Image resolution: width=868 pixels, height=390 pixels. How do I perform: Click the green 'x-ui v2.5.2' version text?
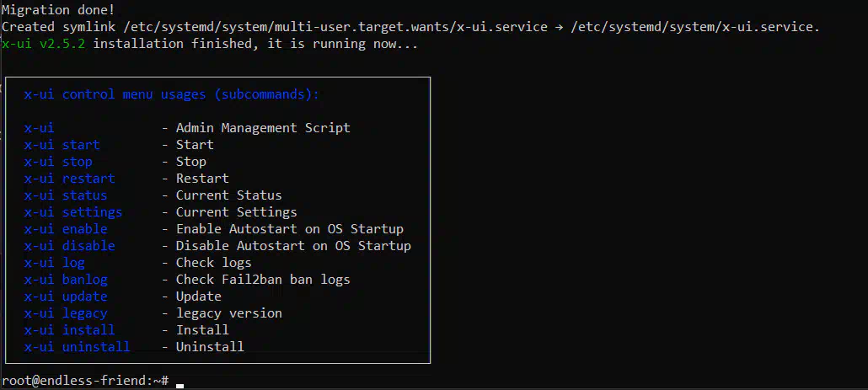click(43, 44)
